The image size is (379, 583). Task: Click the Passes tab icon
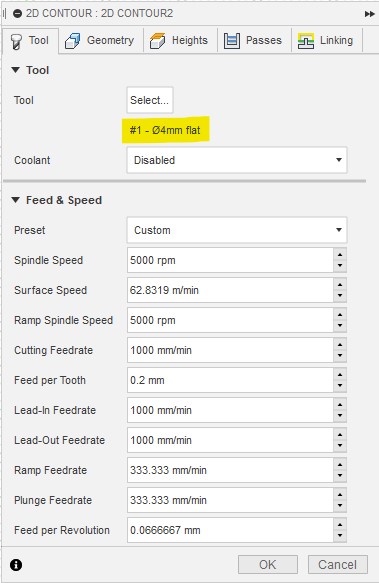click(x=232, y=41)
